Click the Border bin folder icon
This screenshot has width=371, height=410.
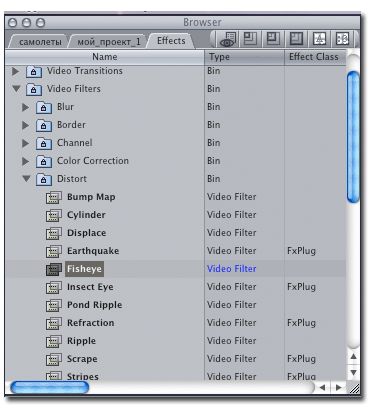(x=44, y=125)
